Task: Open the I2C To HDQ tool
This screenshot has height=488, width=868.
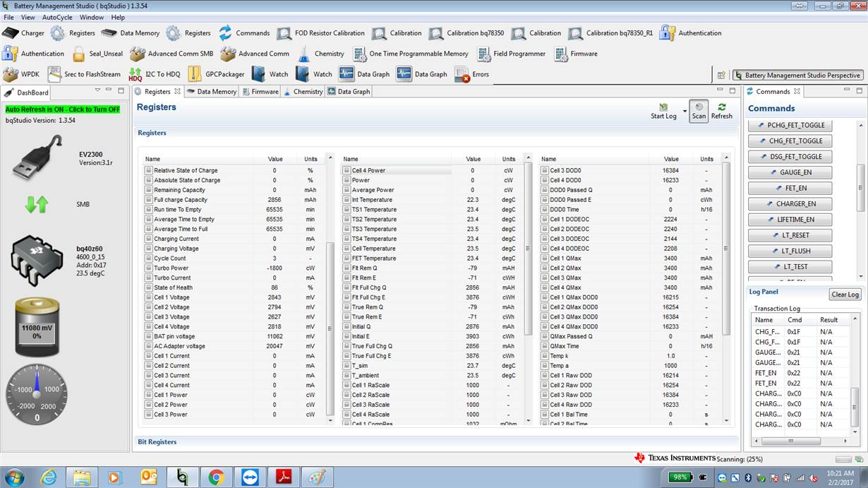Action: point(155,74)
